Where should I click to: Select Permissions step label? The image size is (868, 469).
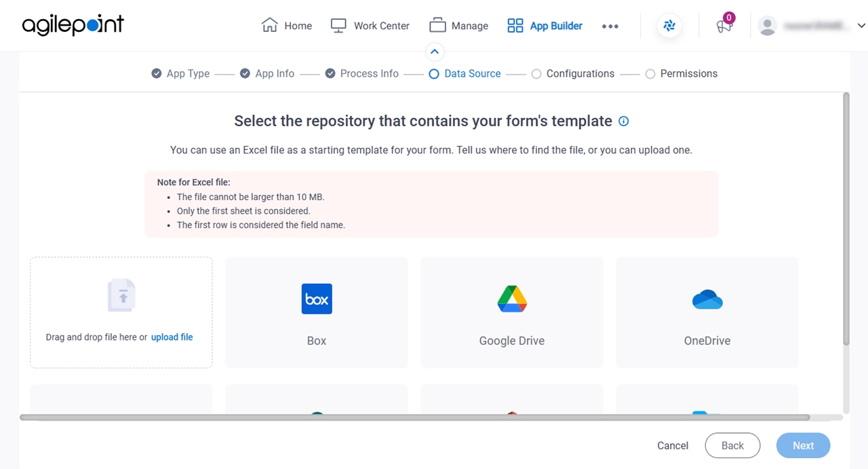pyautogui.click(x=689, y=73)
